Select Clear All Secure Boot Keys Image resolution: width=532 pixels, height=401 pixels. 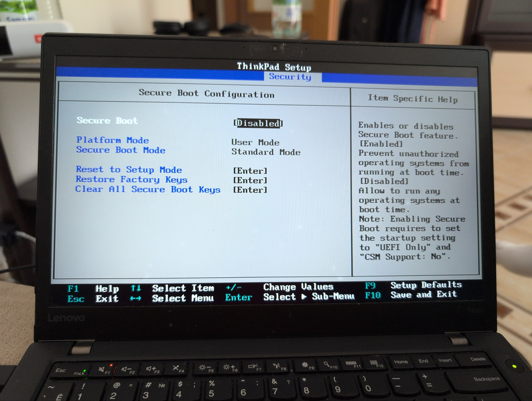pos(148,189)
